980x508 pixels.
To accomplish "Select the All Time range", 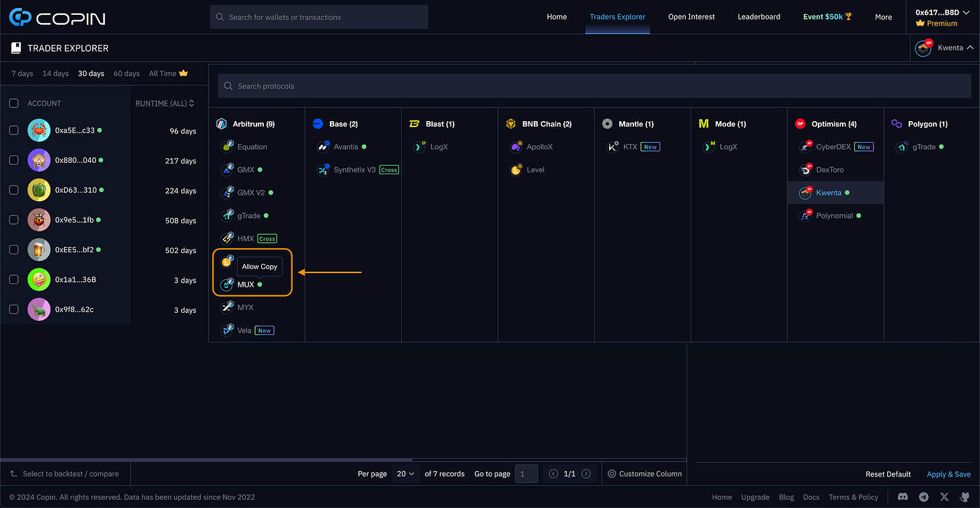I will click(168, 73).
